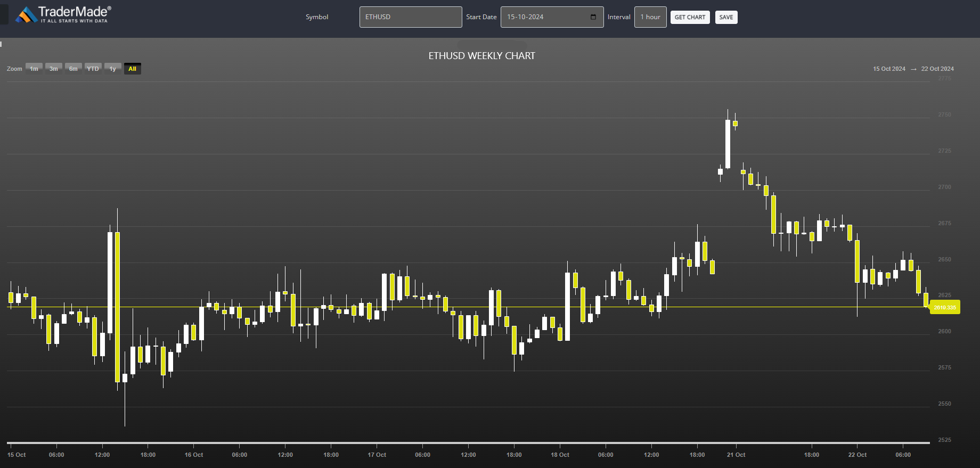The width and height of the screenshot is (980, 468).
Task: Click the 22 Oct 2024 range end date
Action: 937,69
